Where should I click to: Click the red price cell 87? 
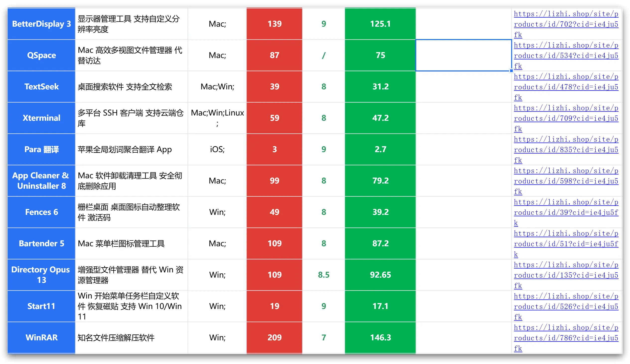click(x=275, y=55)
